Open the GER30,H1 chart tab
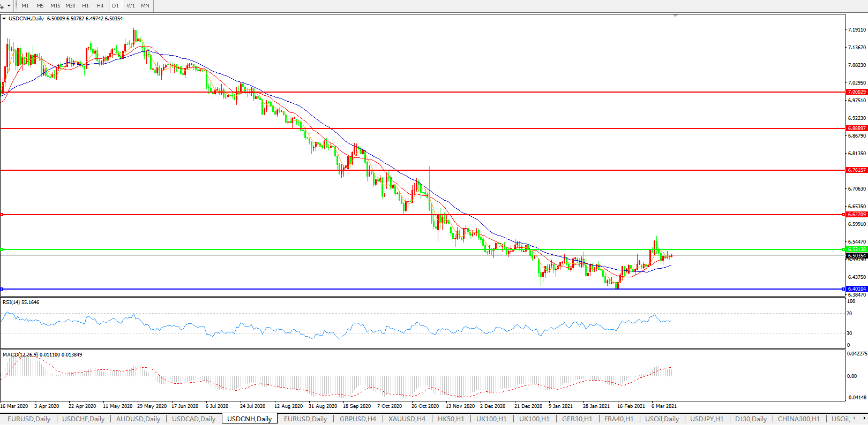Screen dimensions: 868x425 coord(577,419)
